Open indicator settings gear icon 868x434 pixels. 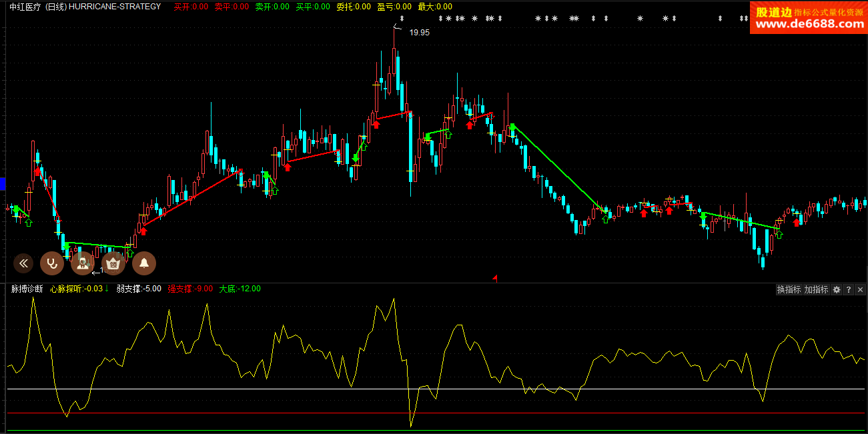click(x=836, y=289)
